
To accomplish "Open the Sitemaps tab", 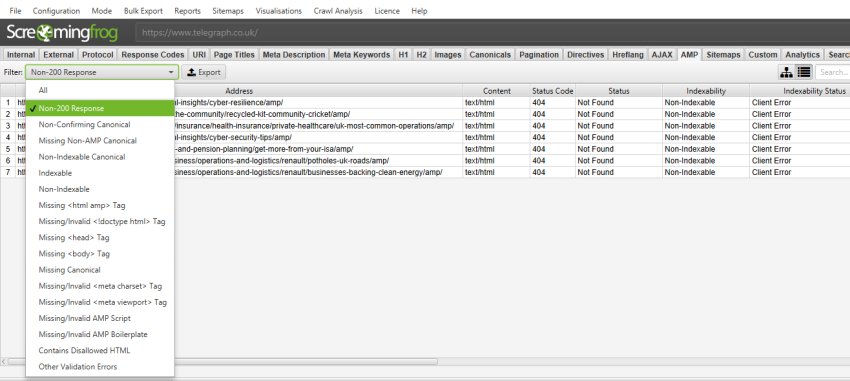I will coord(723,55).
